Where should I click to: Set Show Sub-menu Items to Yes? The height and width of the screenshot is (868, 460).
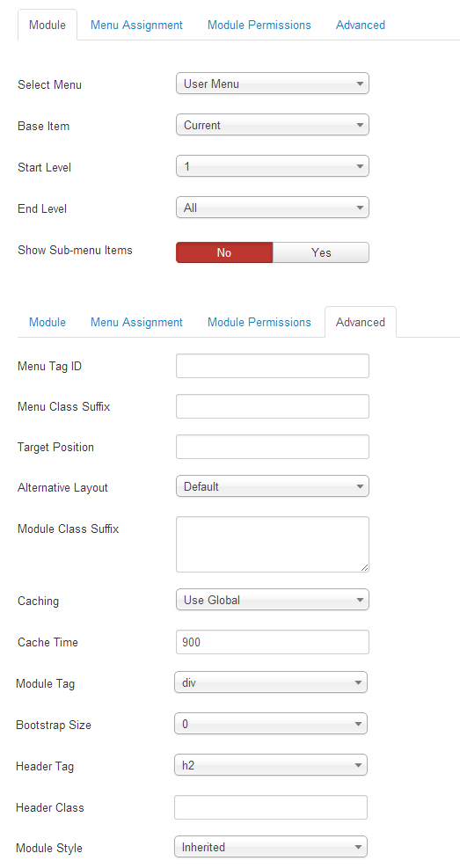(x=321, y=252)
